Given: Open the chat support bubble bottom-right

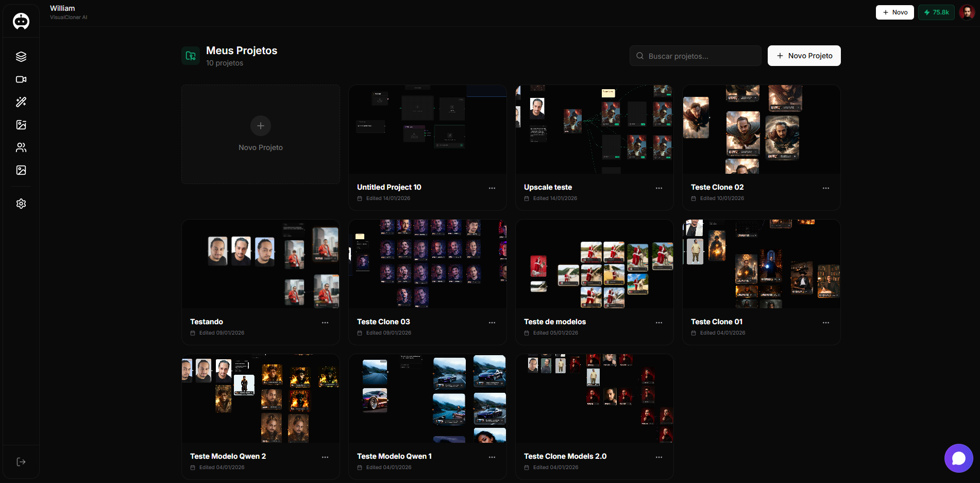Looking at the screenshot, I should click(x=958, y=458).
